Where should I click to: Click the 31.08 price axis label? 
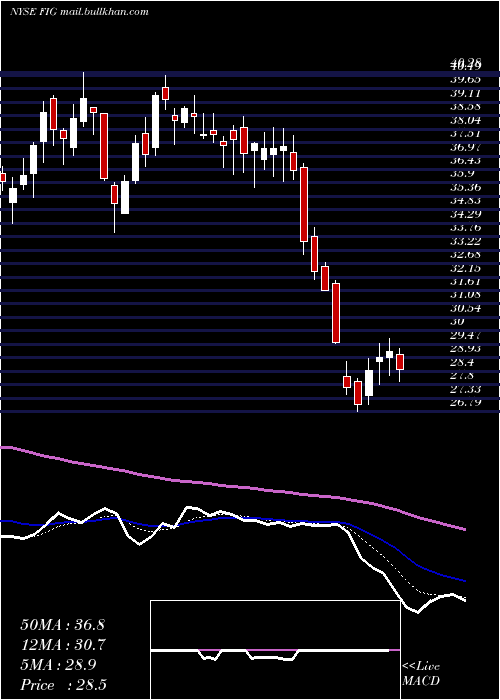[465, 295]
